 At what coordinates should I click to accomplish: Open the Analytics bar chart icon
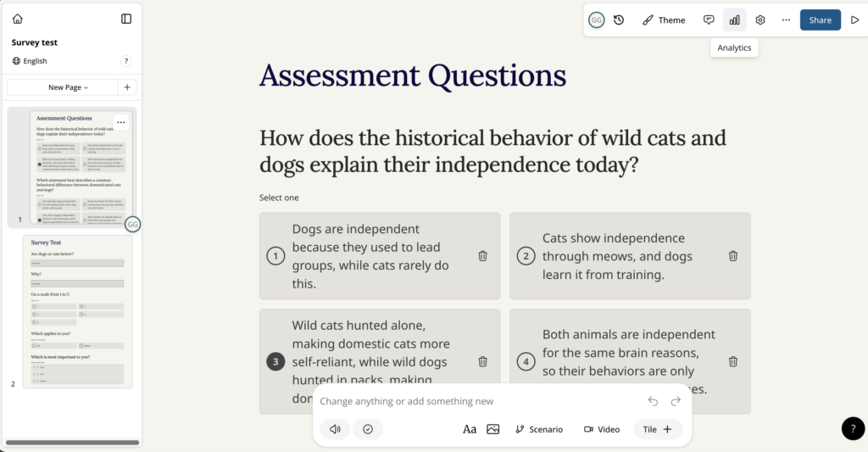pos(734,20)
